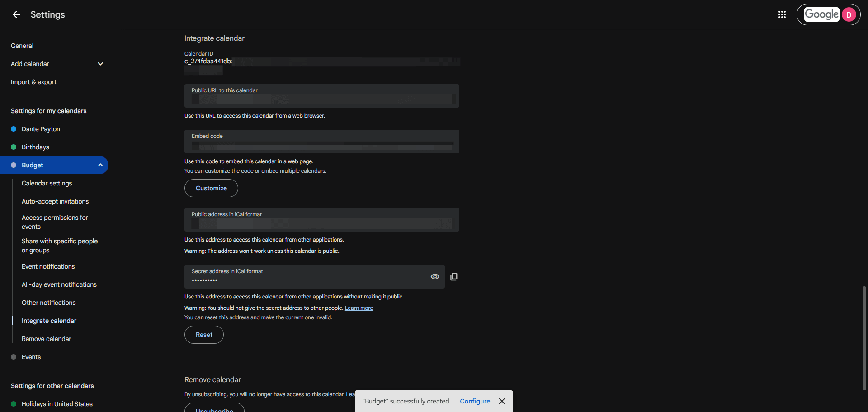The image size is (868, 412).
Task: Dismiss the 'Budget successfully created' notification
Action: pyautogui.click(x=502, y=401)
